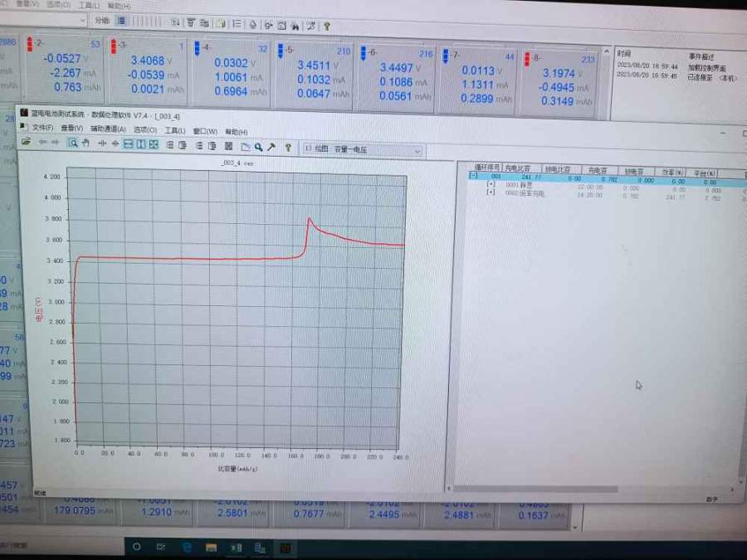
Task: Expand step 0001 tree node
Action: coord(491,184)
